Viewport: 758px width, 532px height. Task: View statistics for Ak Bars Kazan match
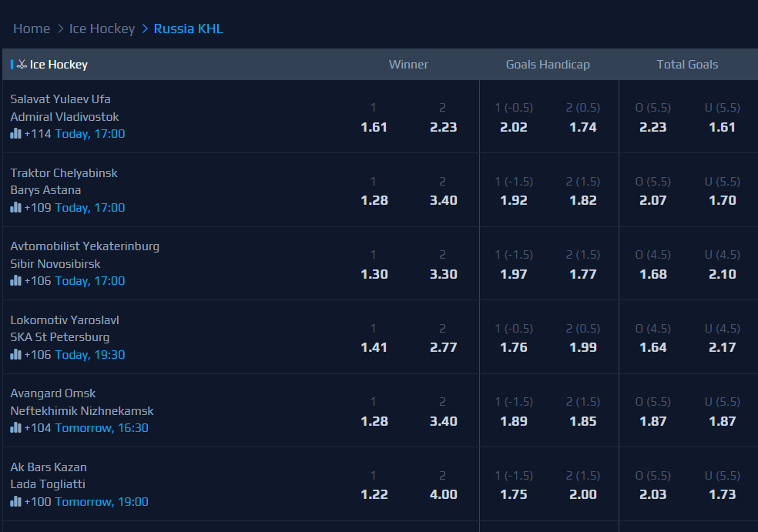click(14, 501)
